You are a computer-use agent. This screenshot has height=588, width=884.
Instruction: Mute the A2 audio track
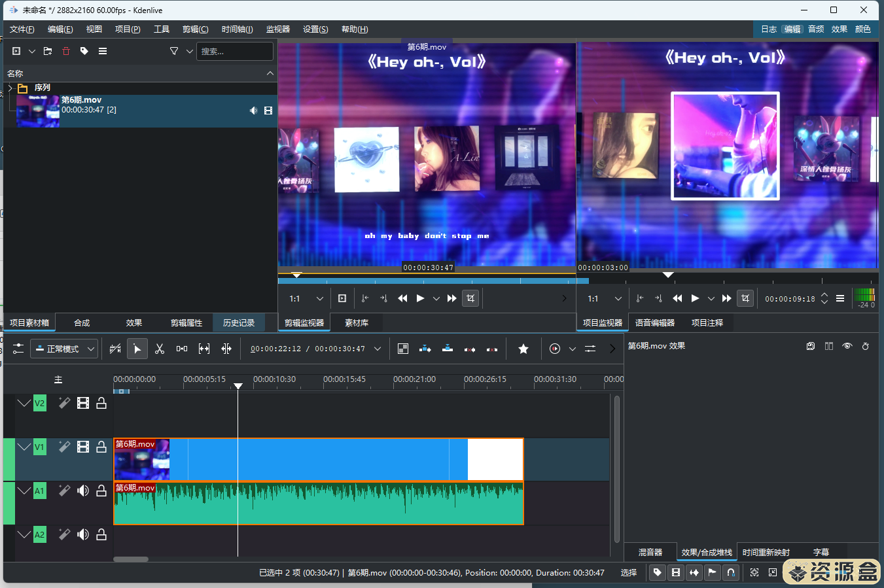[x=83, y=534]
